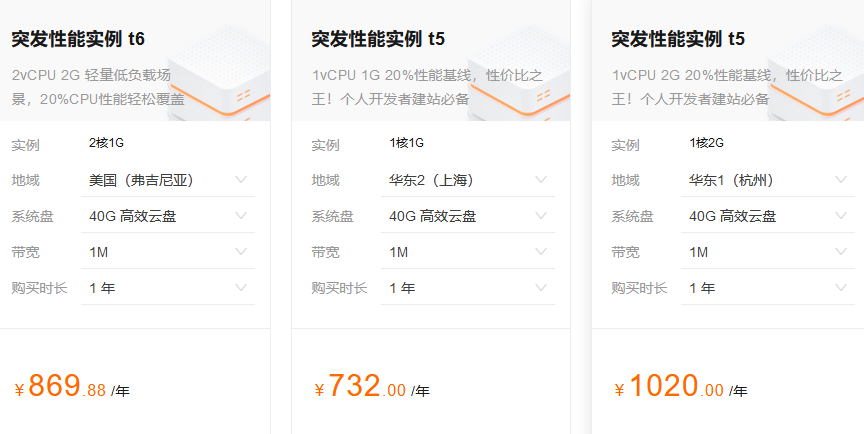Screen dimensions: 864x434
Task: Click the 突发性能实例 t6 title
Action: point(78,39)
